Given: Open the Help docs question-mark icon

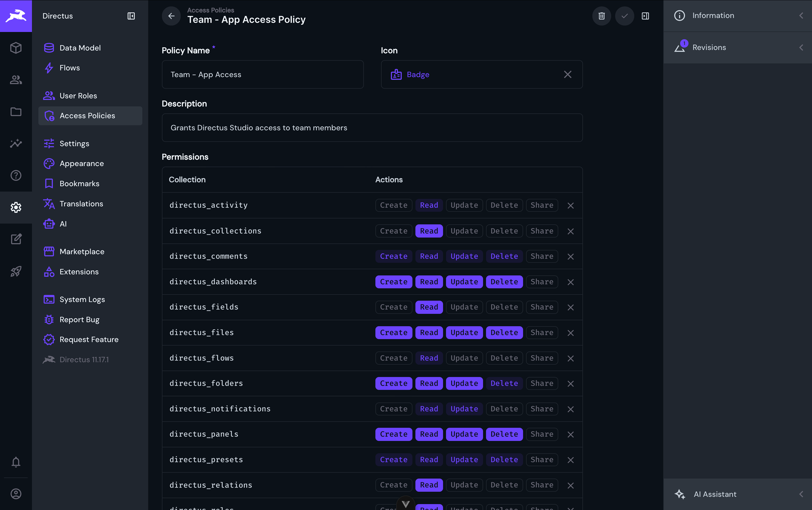Looking at the screenshot, I should tap(16, 175).
